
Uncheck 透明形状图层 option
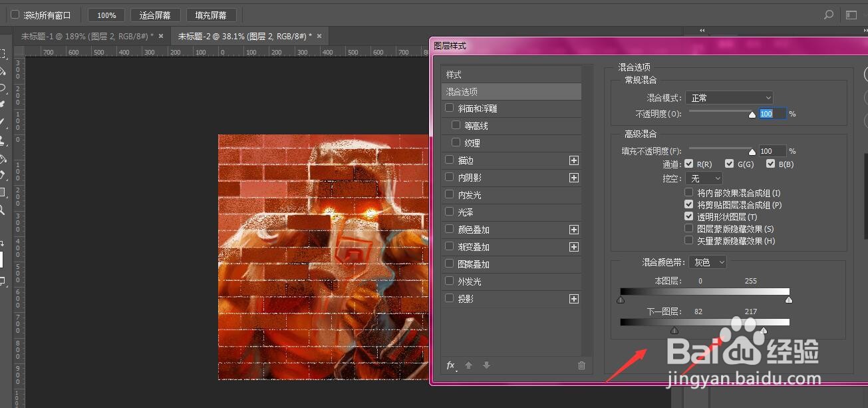(689, 217)
